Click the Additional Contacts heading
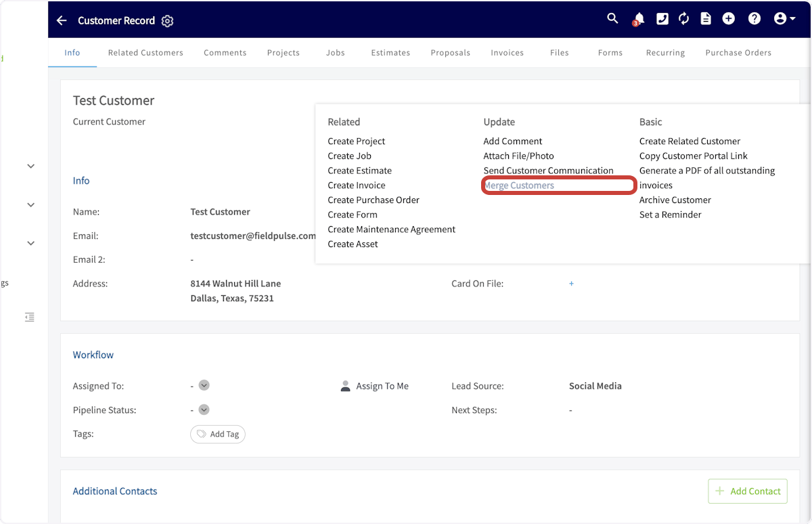Screen dimensions: 812x524 [115, 491]
